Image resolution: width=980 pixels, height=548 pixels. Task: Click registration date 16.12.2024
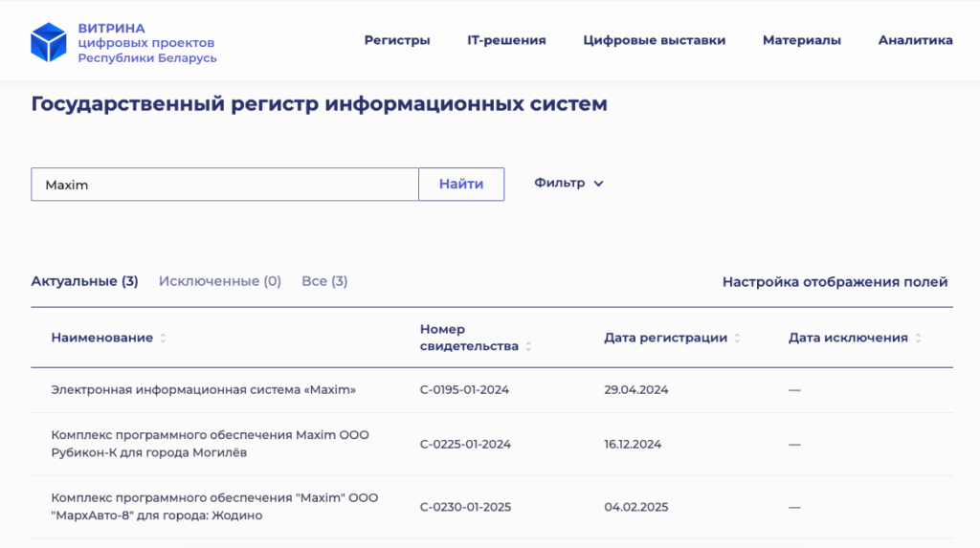pos(633,445)
